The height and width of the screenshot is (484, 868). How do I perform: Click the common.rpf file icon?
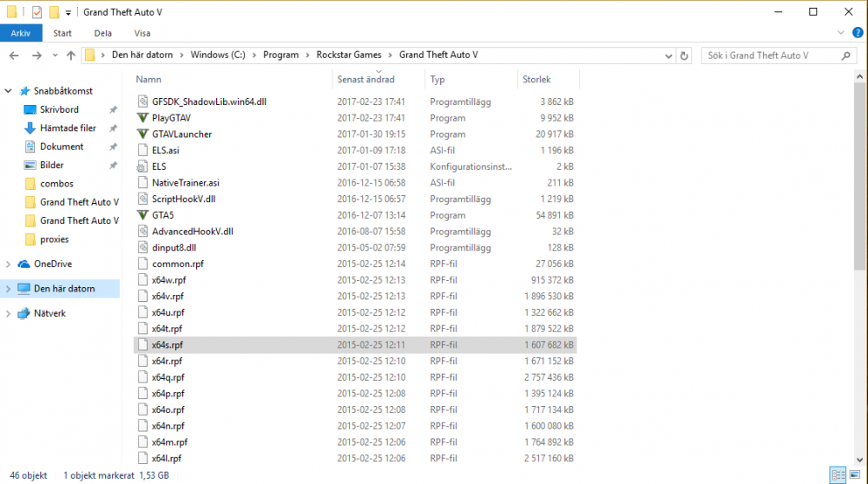143,264
